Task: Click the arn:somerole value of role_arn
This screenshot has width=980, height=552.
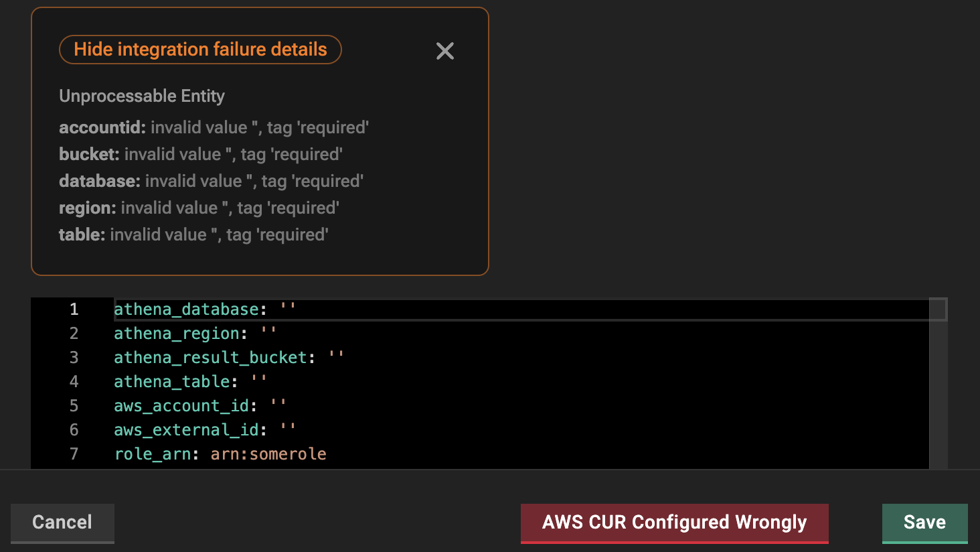Action: 268,454
